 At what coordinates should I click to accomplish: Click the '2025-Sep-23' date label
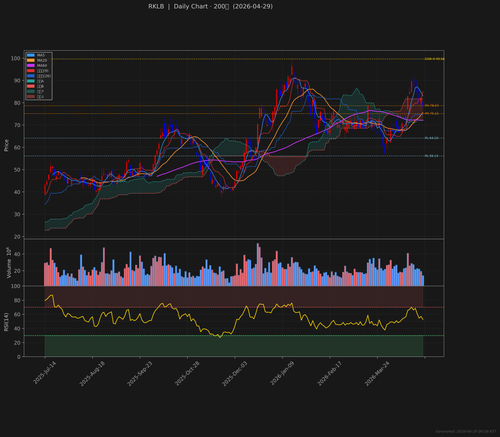click(x=140, y=374)
